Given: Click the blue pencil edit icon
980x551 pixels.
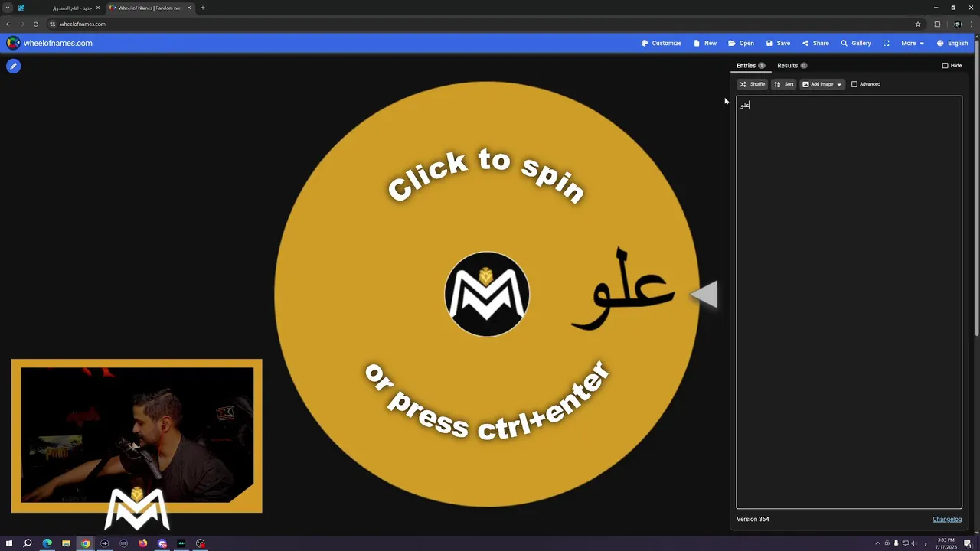Looking at the screenshot, I should pyautogui.click(x=13, y=66).
